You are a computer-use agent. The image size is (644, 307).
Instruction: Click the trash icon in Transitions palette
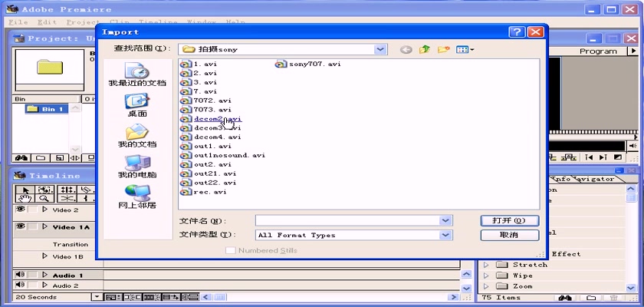[613, 298]
